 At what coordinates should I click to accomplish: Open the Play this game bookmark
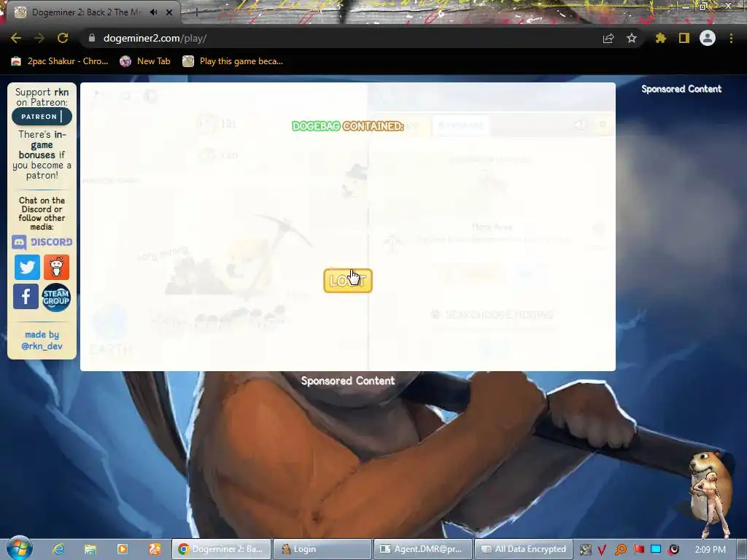click(x=233, y=61)
